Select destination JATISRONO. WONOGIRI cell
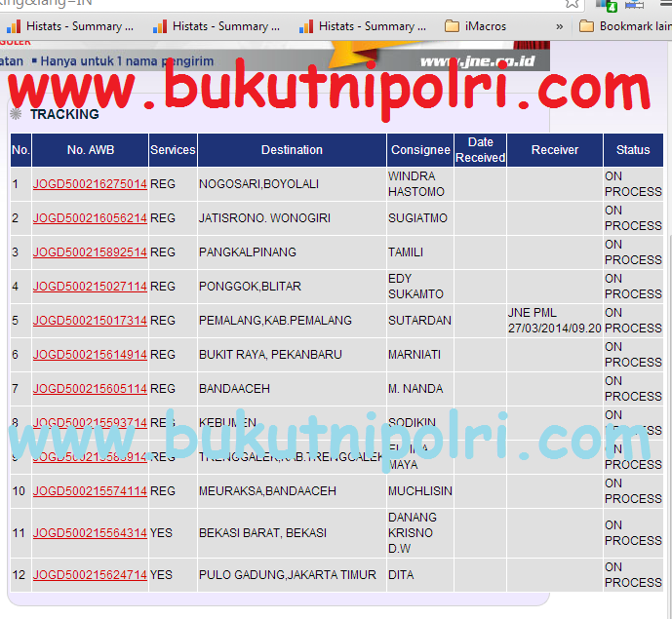 292,218
